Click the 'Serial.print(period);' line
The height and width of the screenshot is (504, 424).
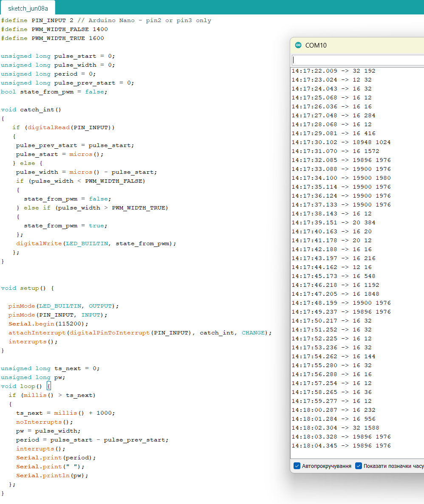[56, 457]
